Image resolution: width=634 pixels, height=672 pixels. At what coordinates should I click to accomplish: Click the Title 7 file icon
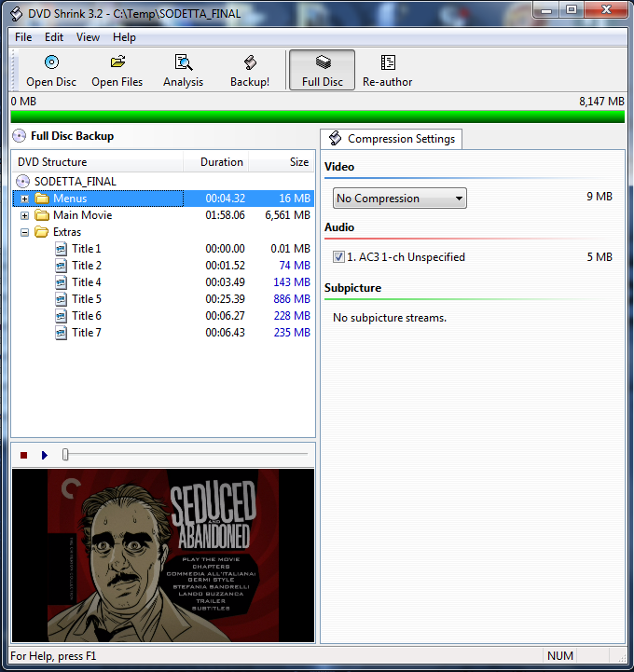click(61, 333)
